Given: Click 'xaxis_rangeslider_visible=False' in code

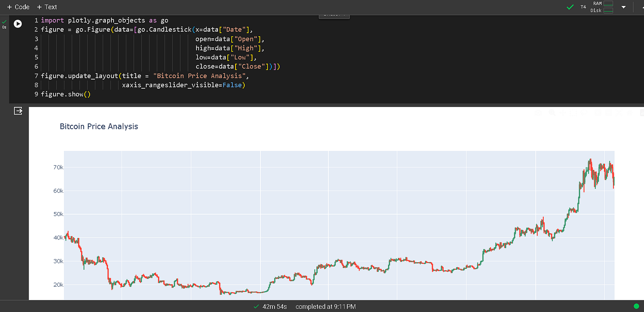Looking at the screenshot, I should click(184, 85).
